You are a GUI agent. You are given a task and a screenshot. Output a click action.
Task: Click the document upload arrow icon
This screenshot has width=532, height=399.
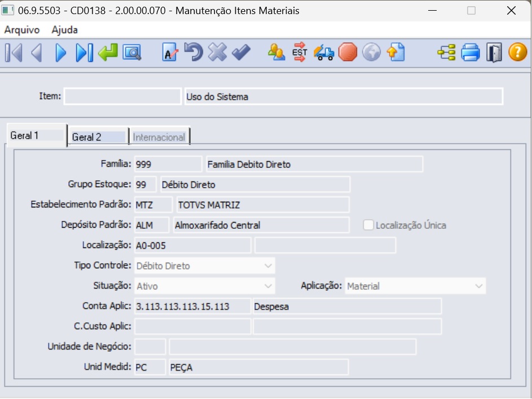[396, 52]
